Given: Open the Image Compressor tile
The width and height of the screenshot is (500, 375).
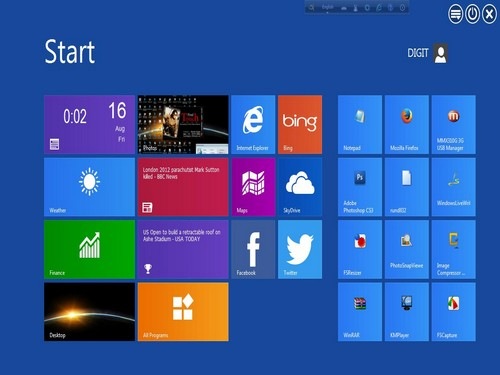Looking at the screenshot, I should pos(454,249).
